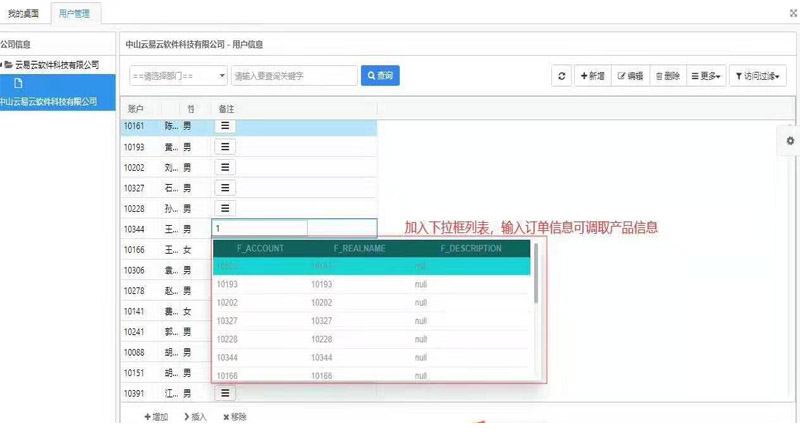Open the 更多 (more) dropdown menu

pyautogui.click(x=707, y=76)
